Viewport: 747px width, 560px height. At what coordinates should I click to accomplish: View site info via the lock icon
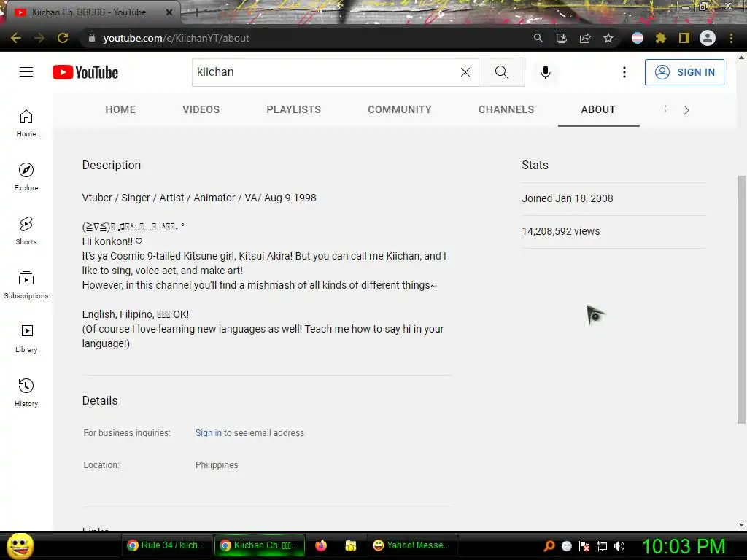pos(92,38)
